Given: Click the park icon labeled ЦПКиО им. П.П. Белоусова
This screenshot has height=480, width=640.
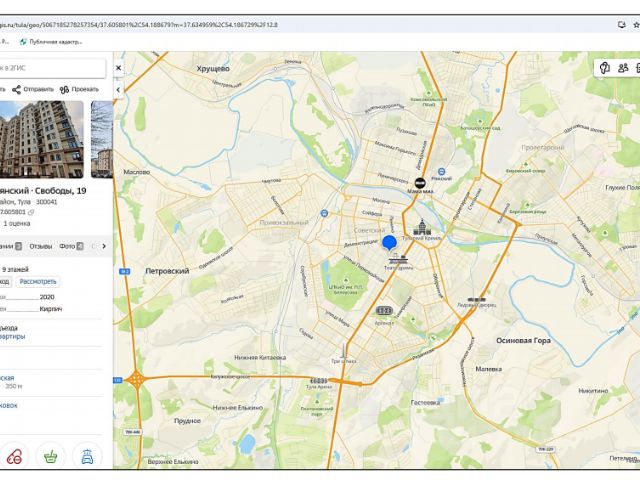Looking at the screenshot, I should 346,280.
